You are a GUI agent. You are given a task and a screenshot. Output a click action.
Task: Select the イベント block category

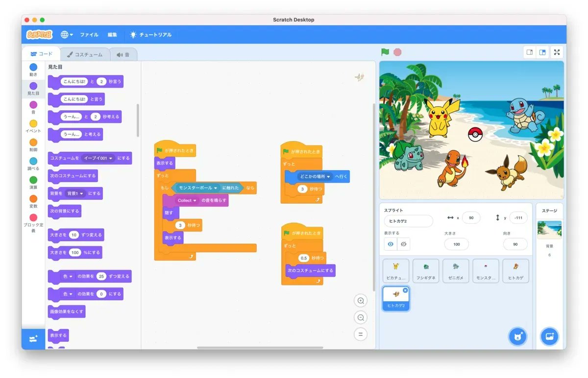(33, 126)
